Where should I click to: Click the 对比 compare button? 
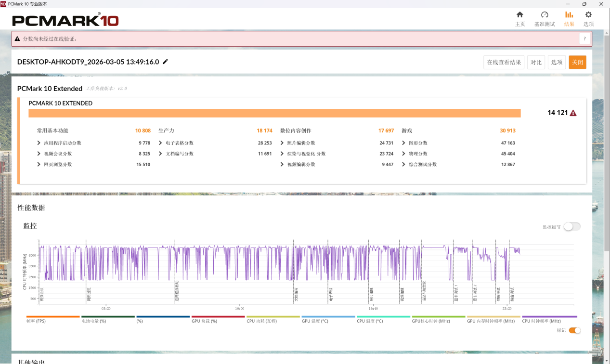536,62
